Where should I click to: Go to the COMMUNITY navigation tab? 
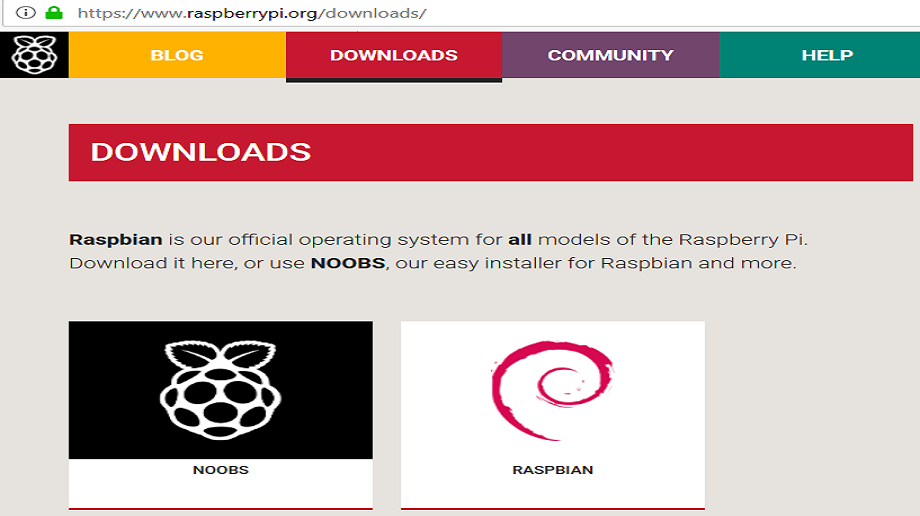point(611,55)
